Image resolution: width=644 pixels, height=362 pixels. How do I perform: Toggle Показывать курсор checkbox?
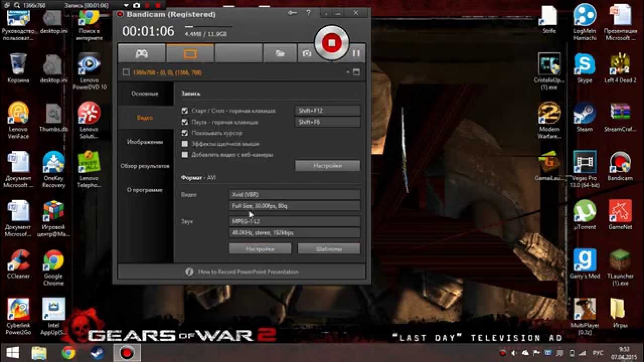click(185, 133)
